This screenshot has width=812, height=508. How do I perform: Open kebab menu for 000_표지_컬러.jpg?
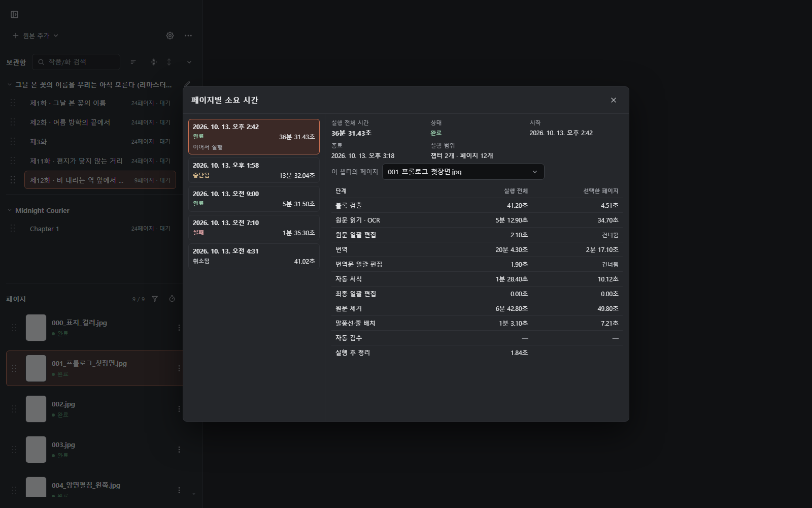[179, 328]
